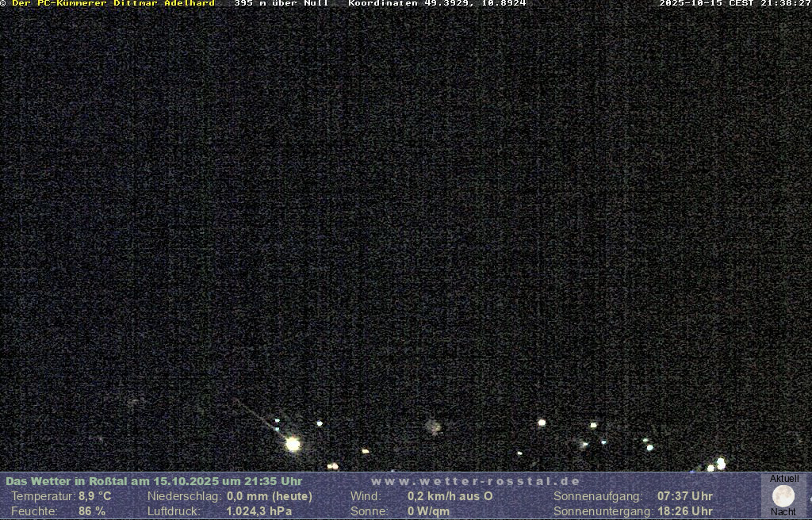Click the Sonnenaufgang time 07:37 Uhr

pos(684,496)
